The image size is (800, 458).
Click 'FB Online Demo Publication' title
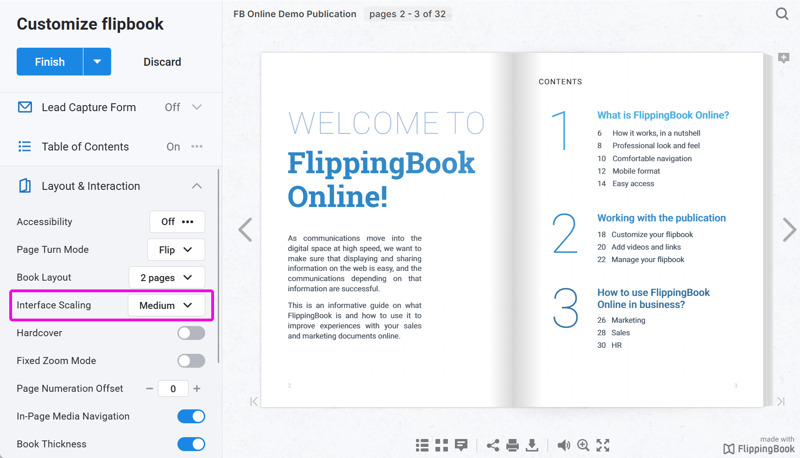(295, 14)
